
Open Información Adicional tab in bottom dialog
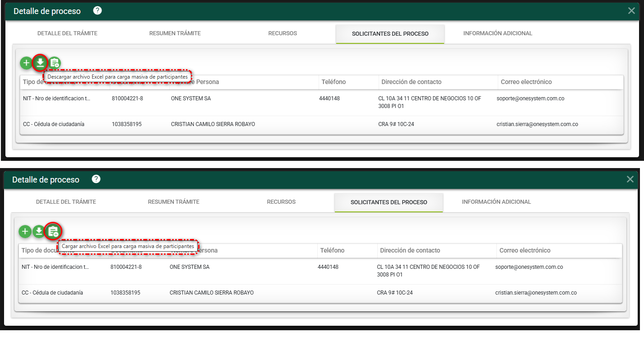[x=496, y=202]
